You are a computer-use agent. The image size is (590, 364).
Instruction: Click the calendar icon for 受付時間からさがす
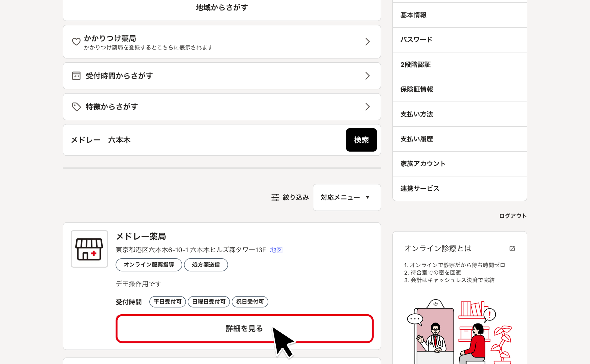(76, 76)
